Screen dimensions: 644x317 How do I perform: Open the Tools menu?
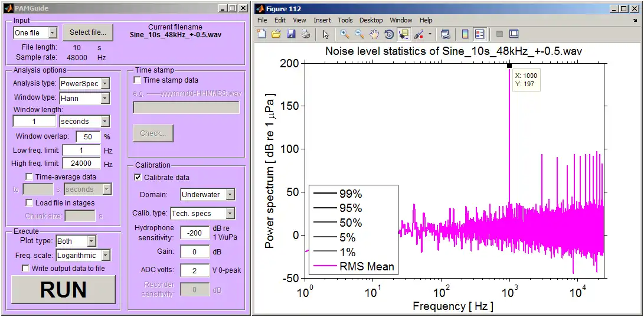pos(345,19)
